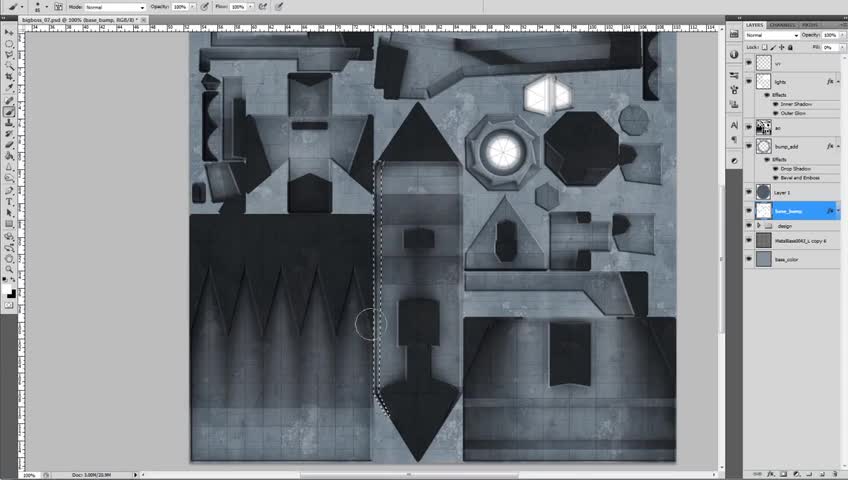
Task: Select the Brush tool in the toolbox
Action: pos(9,112)
